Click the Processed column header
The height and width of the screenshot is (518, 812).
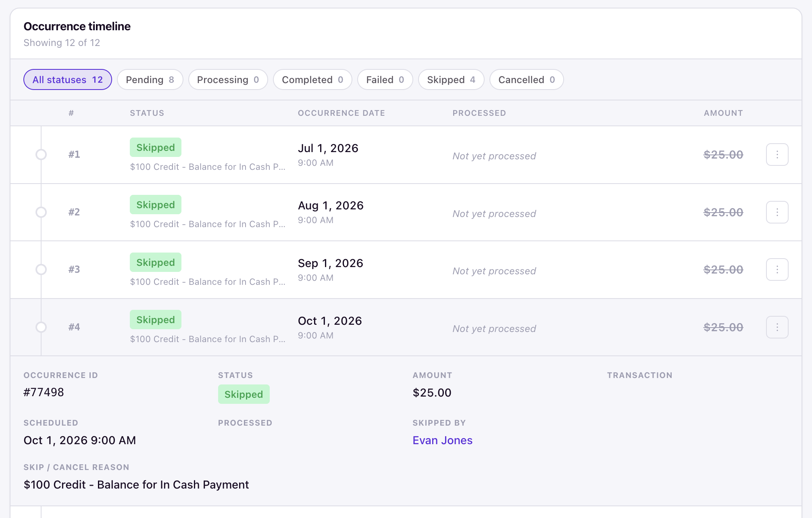[479, 113]
